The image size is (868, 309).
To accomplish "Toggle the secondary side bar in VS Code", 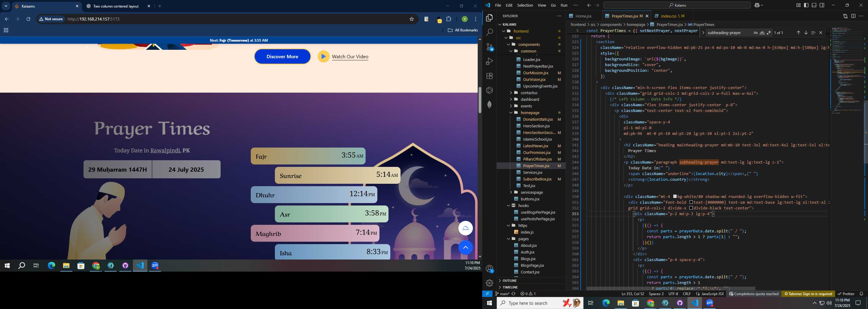I will click(822, 5).
